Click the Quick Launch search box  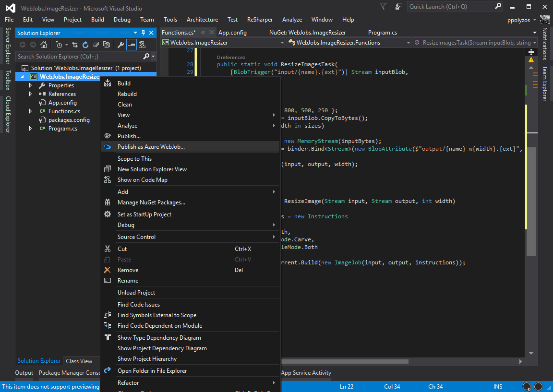451,6
